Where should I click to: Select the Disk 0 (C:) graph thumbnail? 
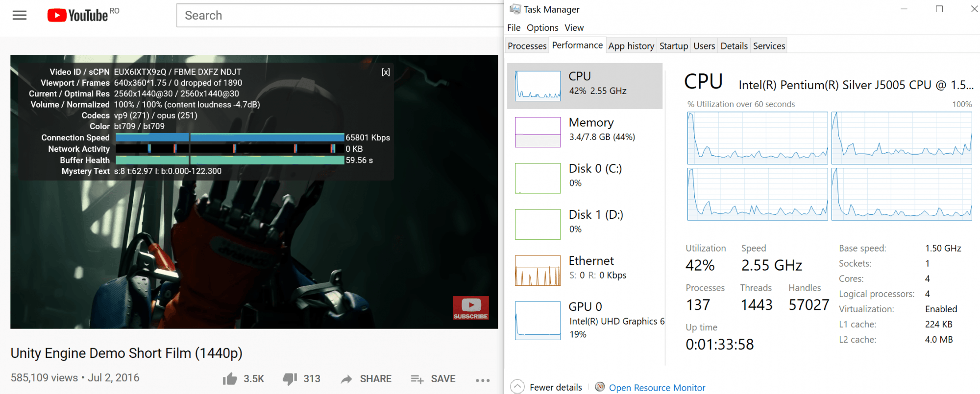538,178
